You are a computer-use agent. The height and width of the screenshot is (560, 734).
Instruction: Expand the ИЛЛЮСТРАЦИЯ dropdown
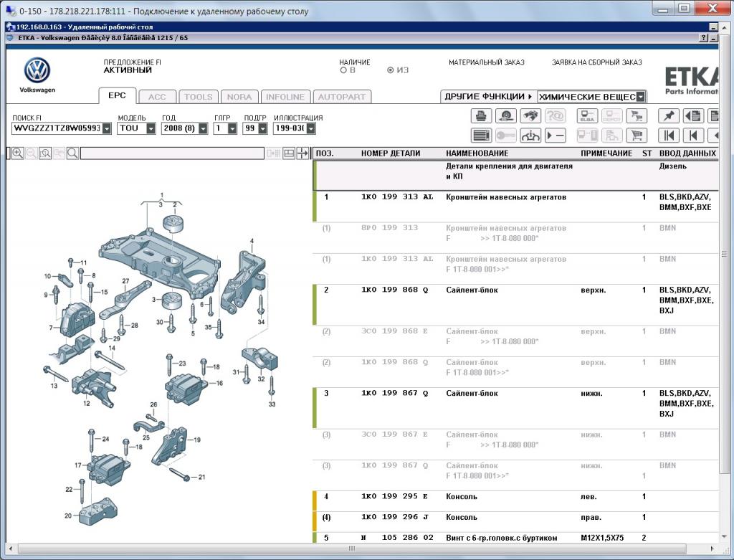(311, 128)
